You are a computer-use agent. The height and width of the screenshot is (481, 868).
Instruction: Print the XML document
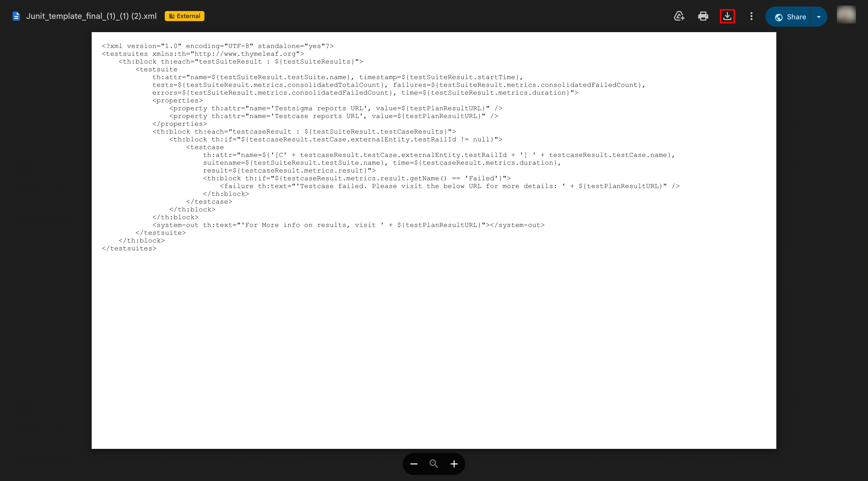coord(703,16)
